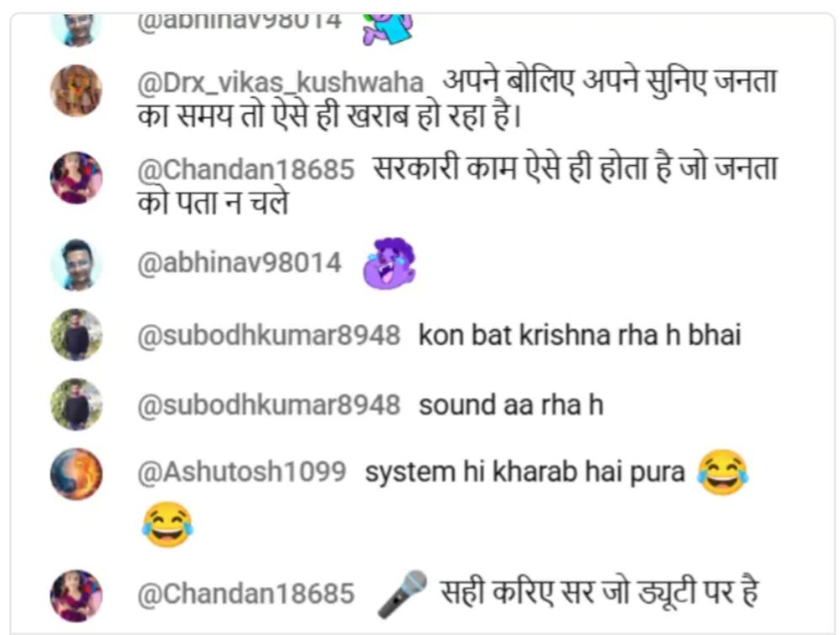The height and width of the screenshot is (635, 840).
Task: Click subodhkumar8948's avatar on the 'sound aa rha h' comment
Action: coord(76,404)
